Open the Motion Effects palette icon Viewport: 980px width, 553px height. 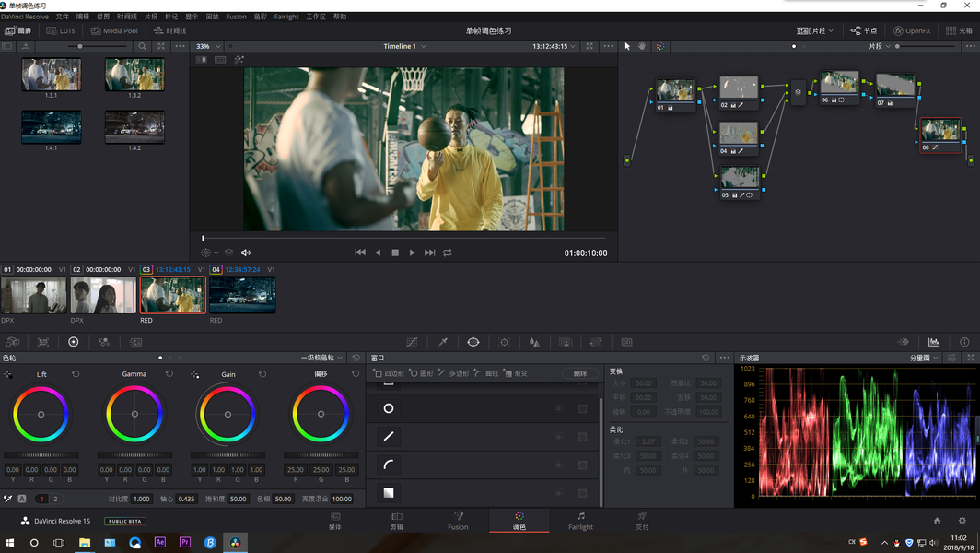pyautogui.click(x=135, y=342)
